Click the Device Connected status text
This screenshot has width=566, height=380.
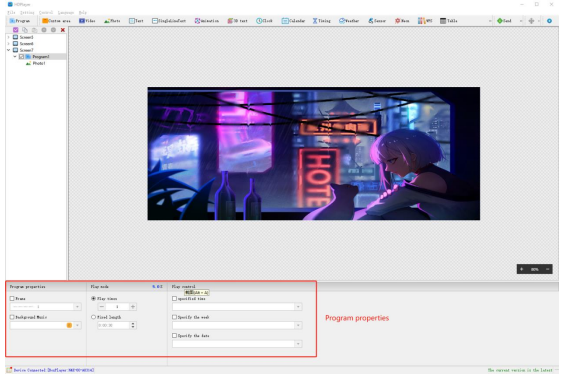(54, 370)
